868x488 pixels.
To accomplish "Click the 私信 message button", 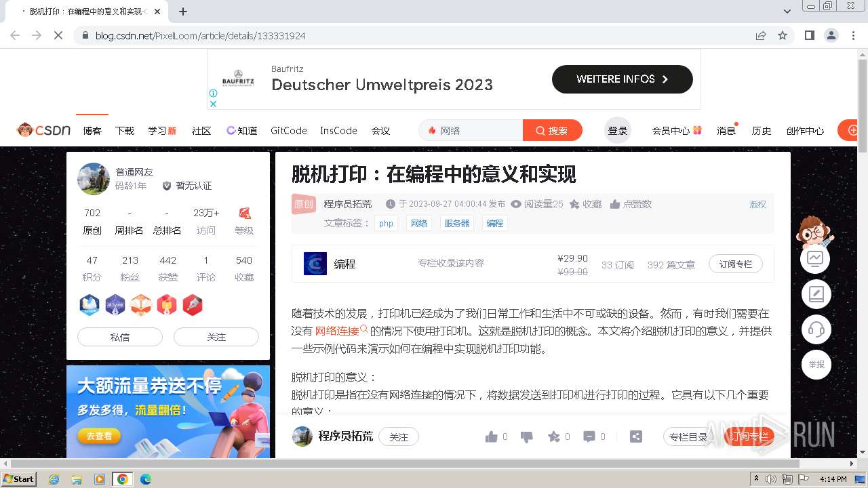I will [x=120, y=337].
